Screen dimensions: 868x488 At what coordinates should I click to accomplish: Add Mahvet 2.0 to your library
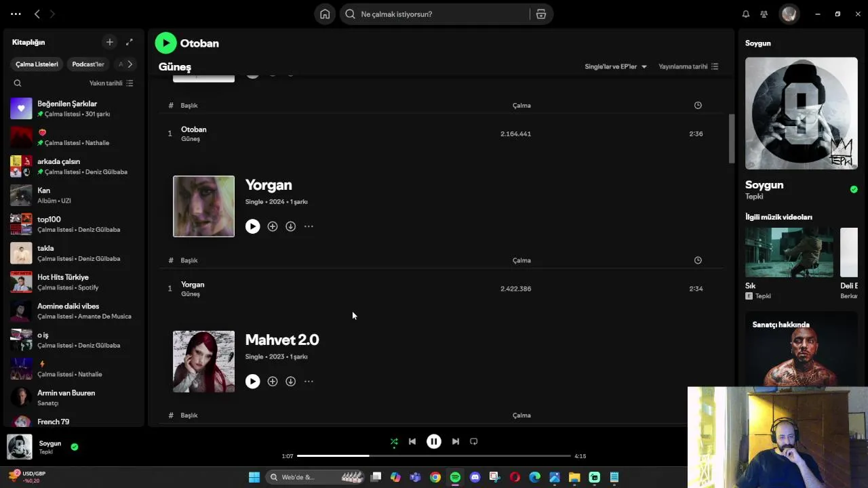tap(273, 382)
